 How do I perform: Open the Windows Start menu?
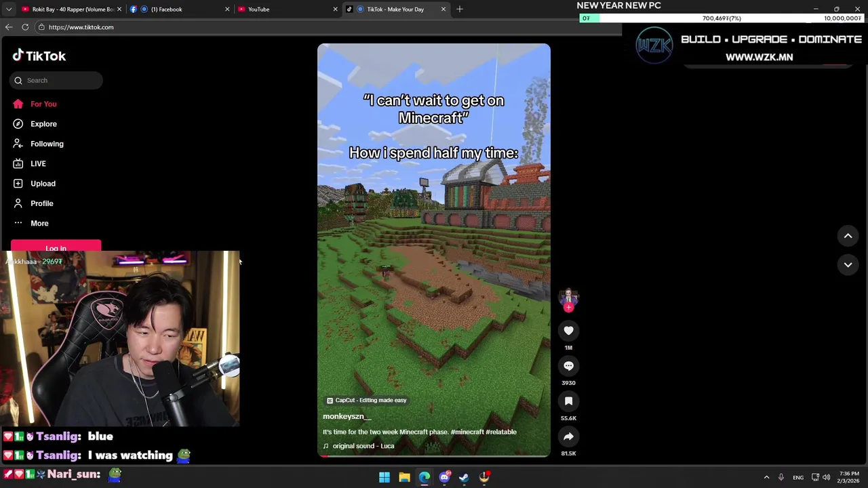pos(384,477)
